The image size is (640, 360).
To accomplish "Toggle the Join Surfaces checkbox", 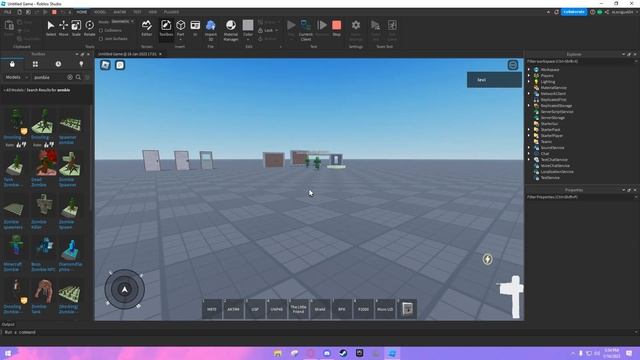I will coord(101,39).
